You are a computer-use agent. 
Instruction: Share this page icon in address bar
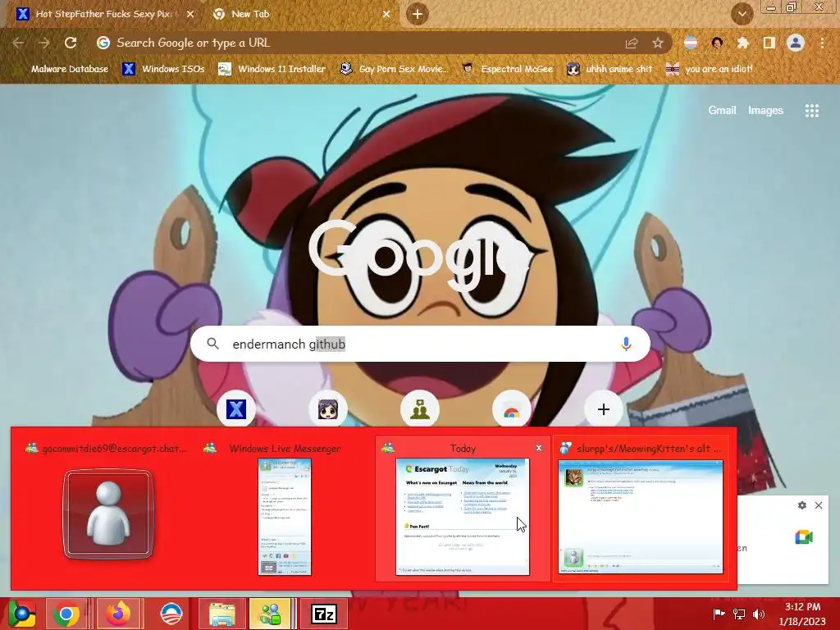632,43
